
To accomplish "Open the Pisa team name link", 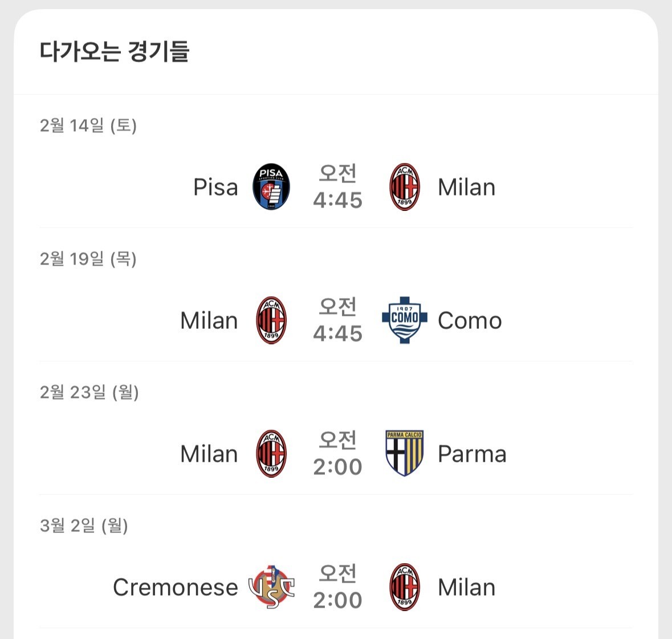I will click(x=215, y=187).
